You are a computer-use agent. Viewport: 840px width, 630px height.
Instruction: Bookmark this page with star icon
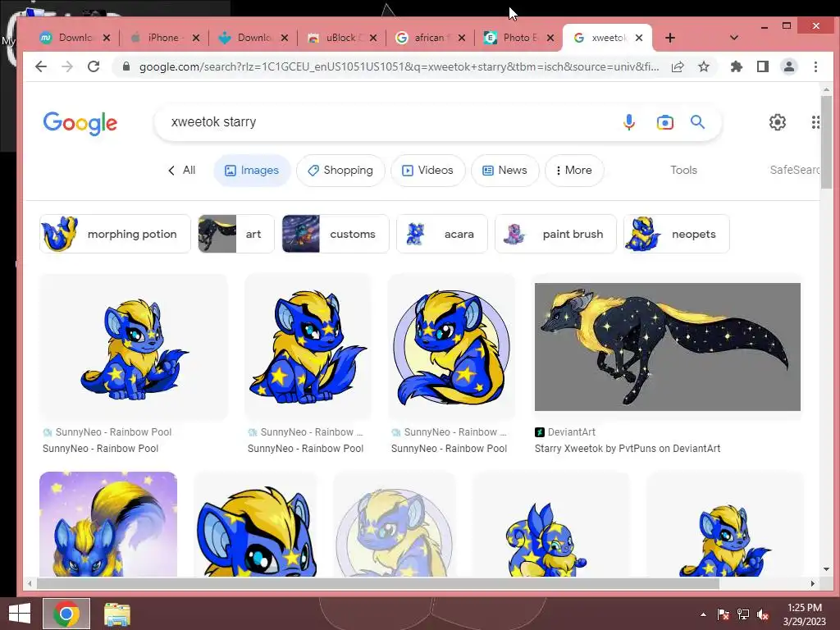coord(704,66)
